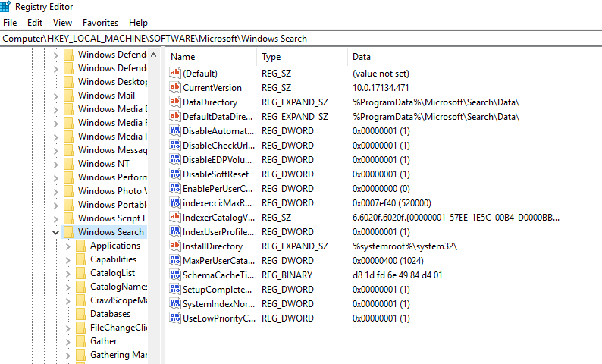
Task: Click the string icon beside InstallDirectory
Action: (175, 246)
